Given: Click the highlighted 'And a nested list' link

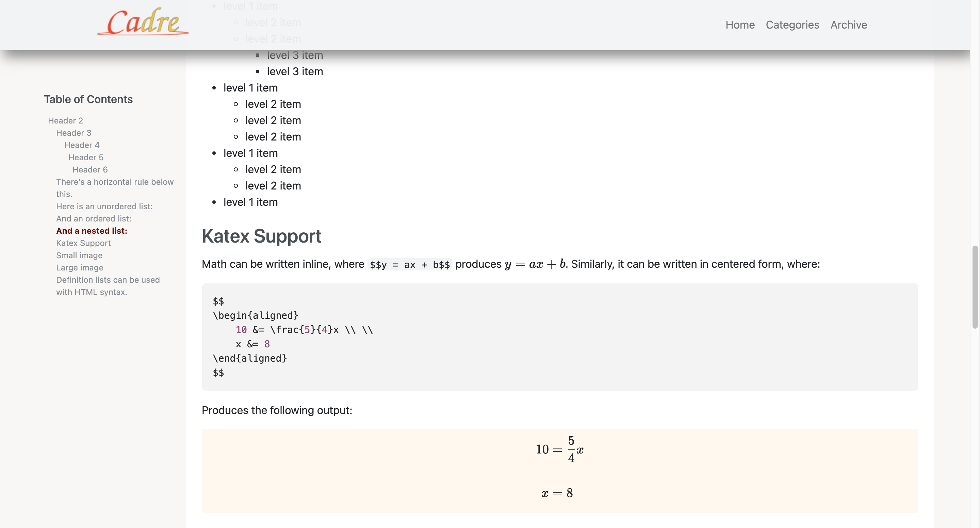Looking at the screenshot, I should (92, 231).
